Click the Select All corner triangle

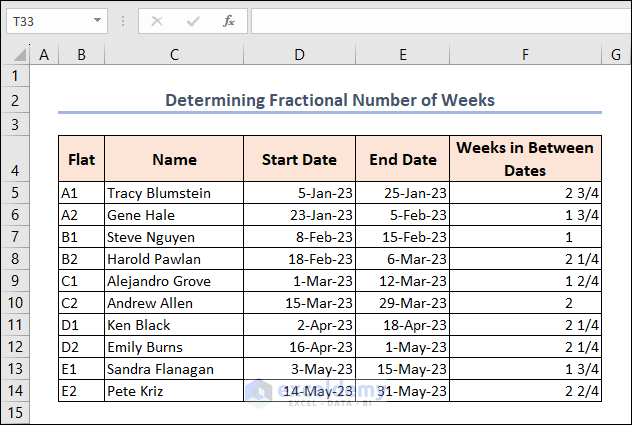pos(16,55)
